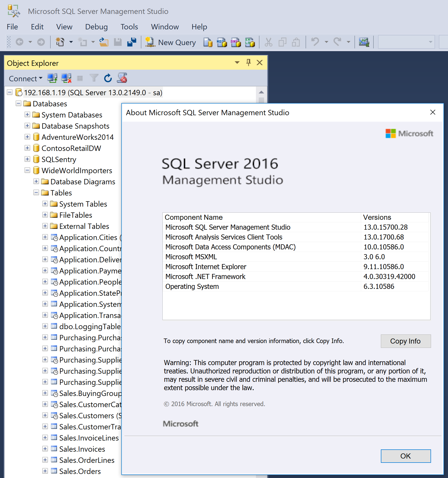
Task: Open the Window menu
Action: 165,27
